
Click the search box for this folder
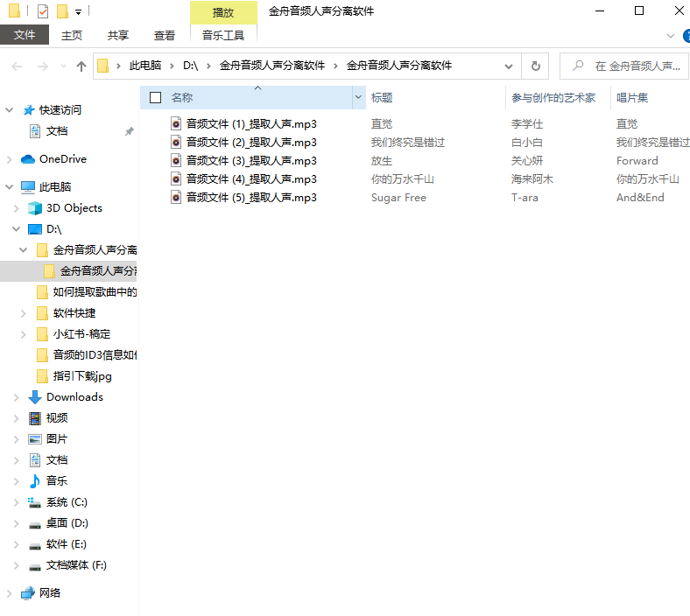pos(625,66)
